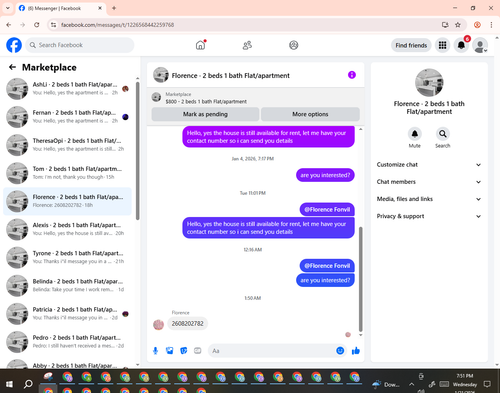Open AshLi conversation
The height and width of the screenshot is (393, 500).
click(68, 89)
